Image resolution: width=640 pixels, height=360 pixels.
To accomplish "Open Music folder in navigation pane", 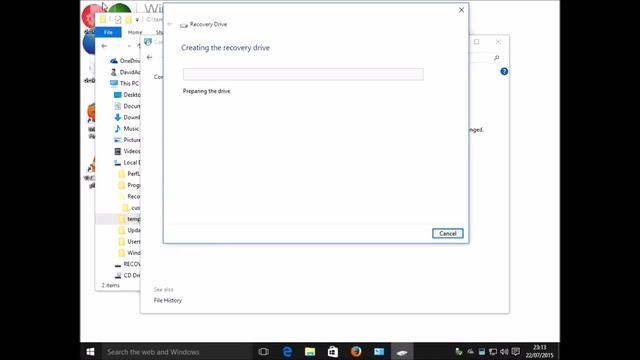I will (127, 129).
